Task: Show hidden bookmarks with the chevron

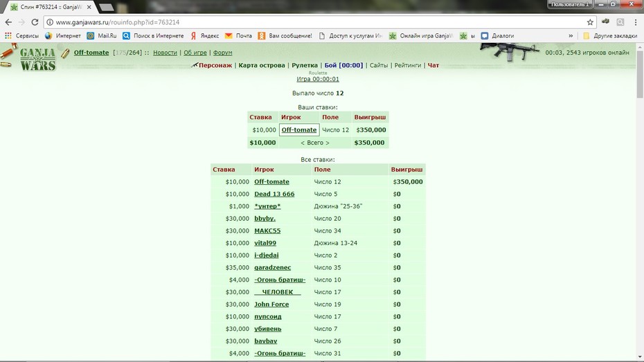Action: tap(571, 36)
